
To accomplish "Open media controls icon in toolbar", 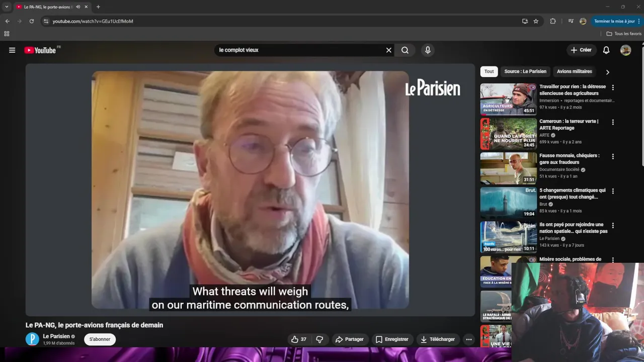I will point(571,21).
